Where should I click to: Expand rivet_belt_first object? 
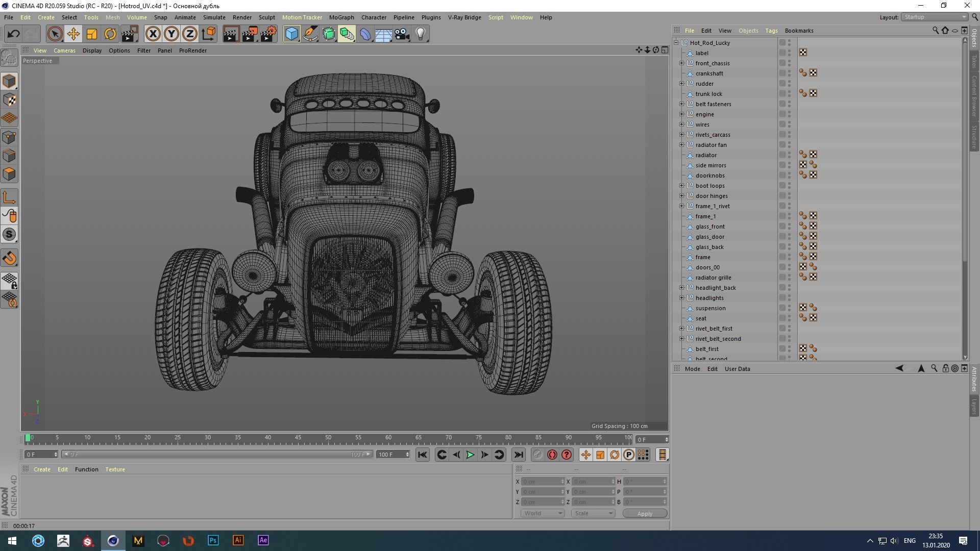681,329
